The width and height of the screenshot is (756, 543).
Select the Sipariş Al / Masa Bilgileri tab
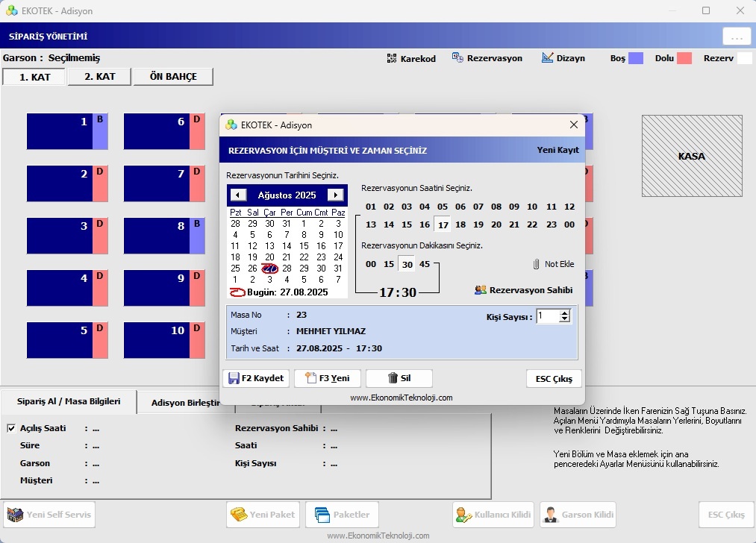[x=69, y=401]
